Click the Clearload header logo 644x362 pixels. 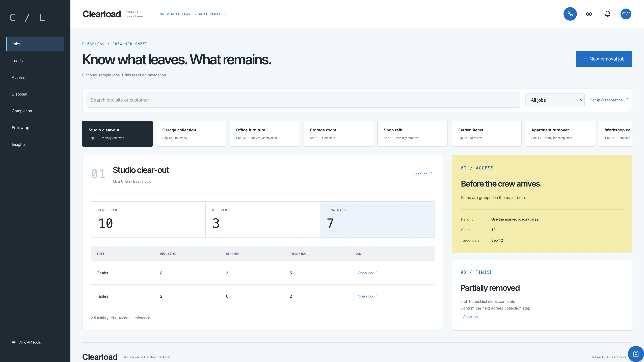point(101,14)
